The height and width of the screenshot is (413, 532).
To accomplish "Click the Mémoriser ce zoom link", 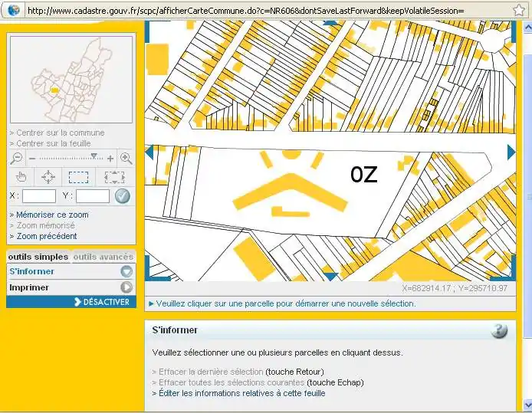I will tap(52, 215).
